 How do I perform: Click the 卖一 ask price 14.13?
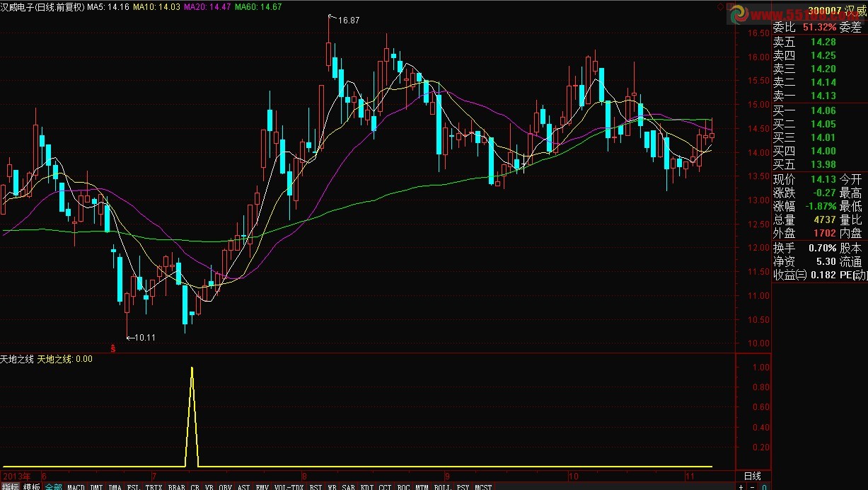point(823,96)
